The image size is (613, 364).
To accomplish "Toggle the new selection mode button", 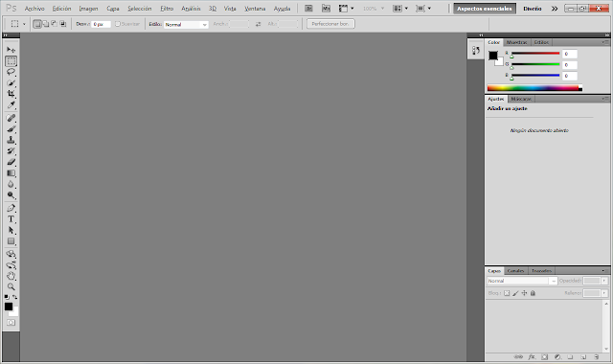I will [x=37, y=24].
